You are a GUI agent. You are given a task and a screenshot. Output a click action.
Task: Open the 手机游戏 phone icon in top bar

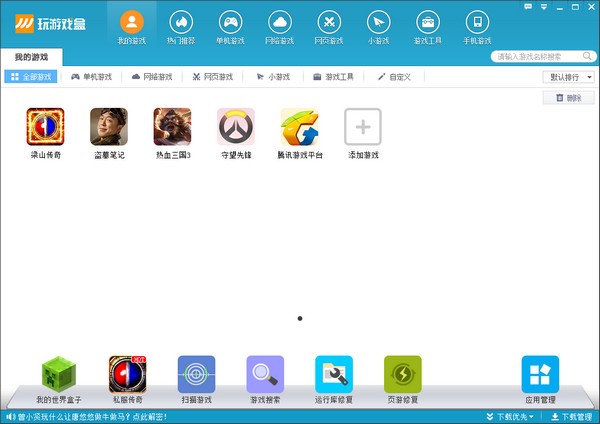pyautogui.click(x=477, y=23)
